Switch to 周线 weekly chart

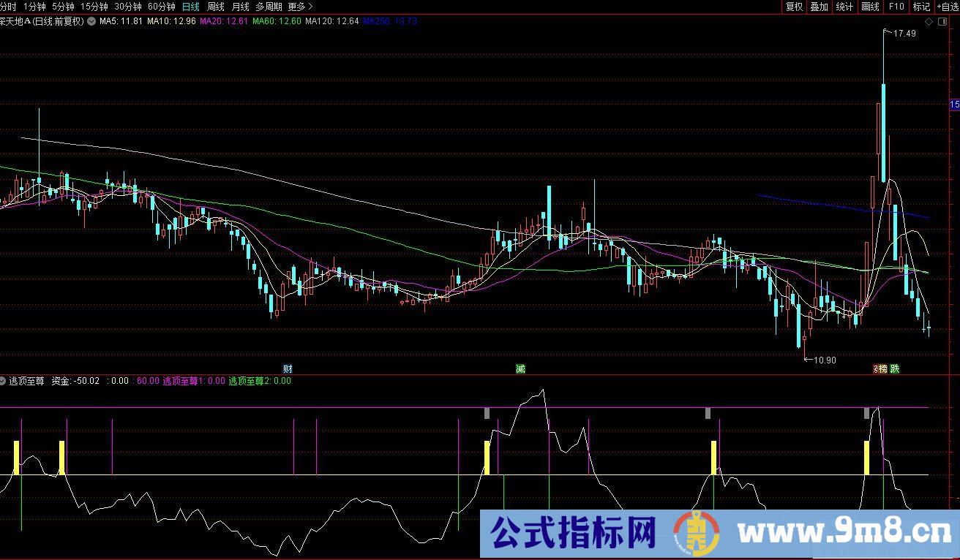pos(216,7)
